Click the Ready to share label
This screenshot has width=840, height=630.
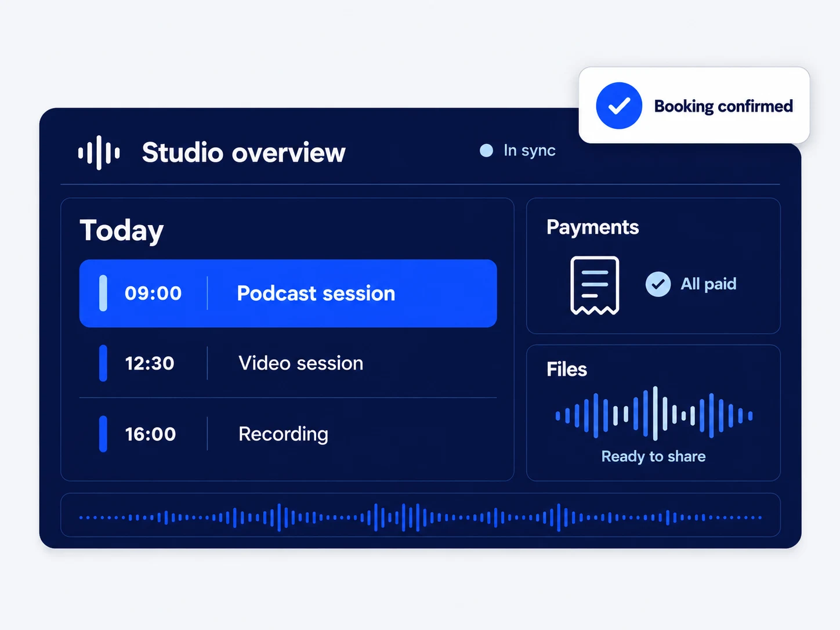click(653, 457)
